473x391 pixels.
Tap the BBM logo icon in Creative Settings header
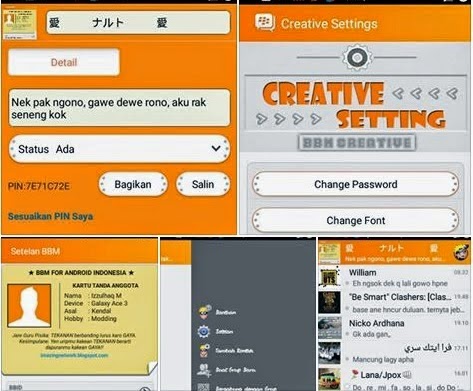[x=265, y=23]
